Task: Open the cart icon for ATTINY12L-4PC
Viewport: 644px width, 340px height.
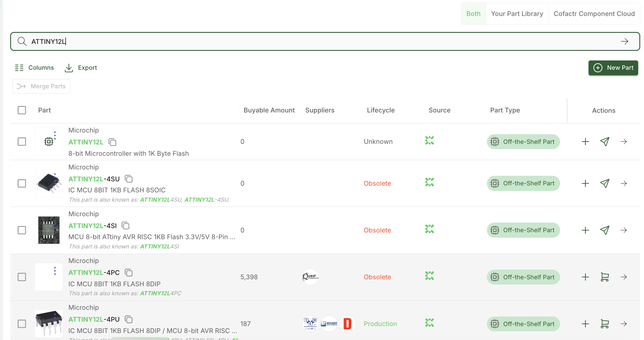Action: 605,277
